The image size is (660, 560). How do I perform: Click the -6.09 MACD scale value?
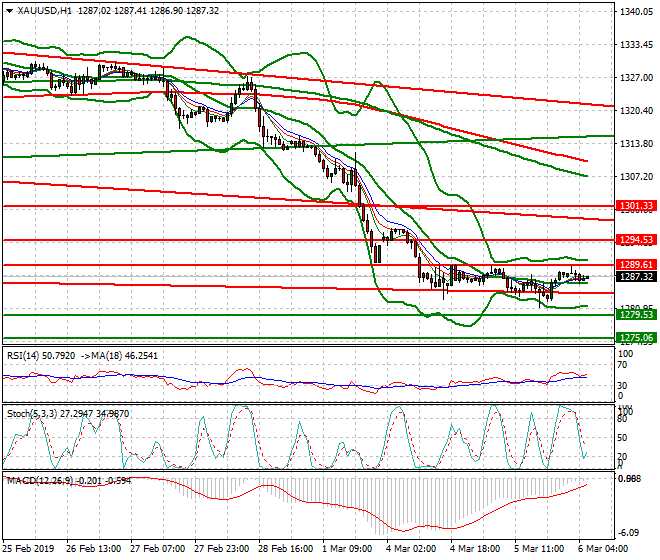(628, 533)
